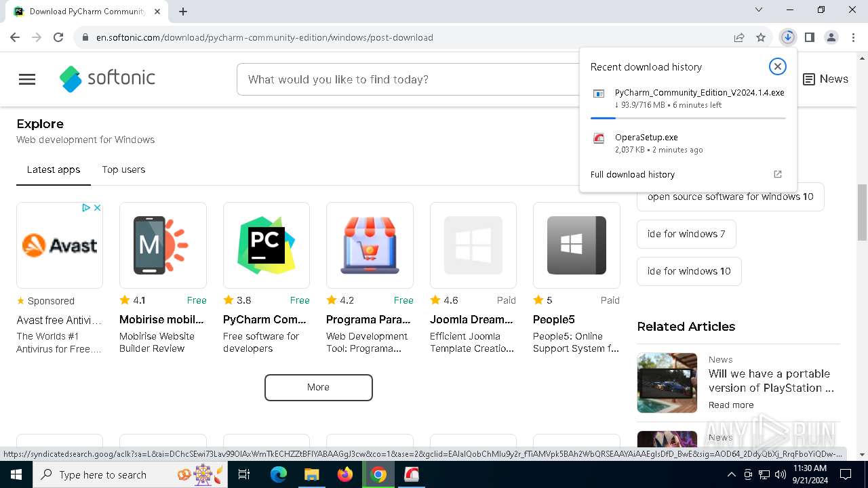Open 'Will we have a portable version' headline
Screen dimensions: 868x488
coord(771,381)
